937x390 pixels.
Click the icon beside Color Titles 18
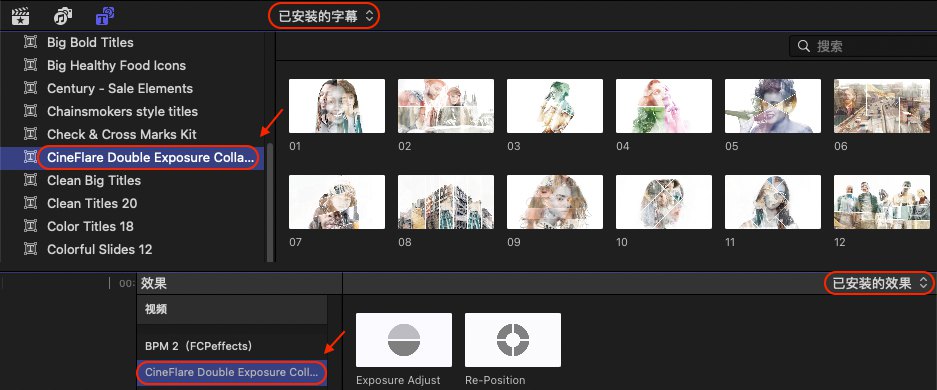(x=30, y=226)
